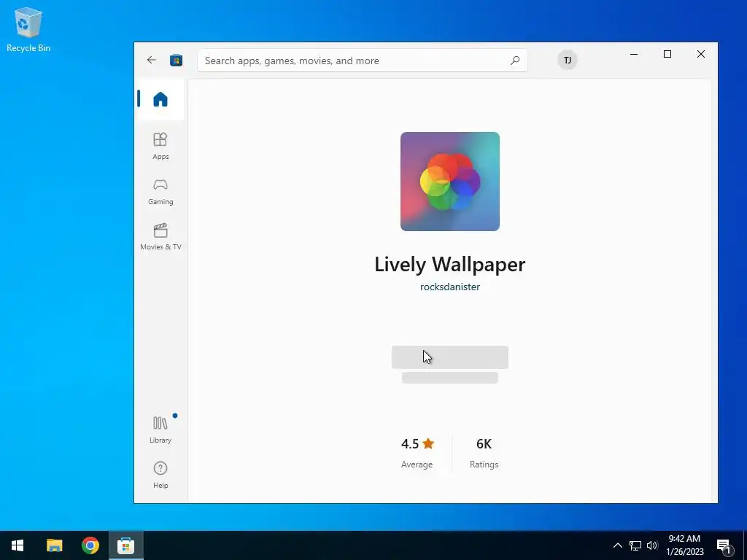
Task: Open the Help section
Action: pos(160,475)
